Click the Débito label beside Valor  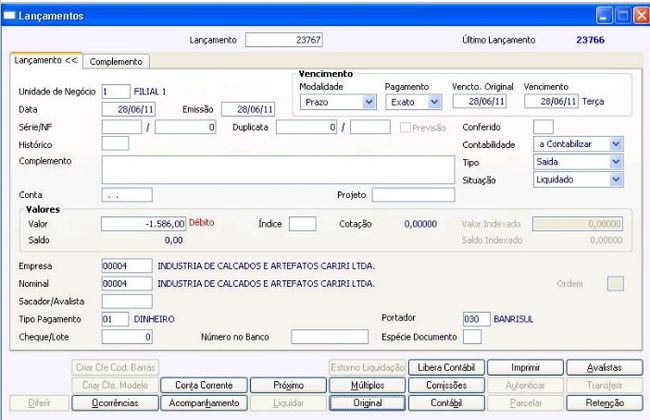[201, 223]
